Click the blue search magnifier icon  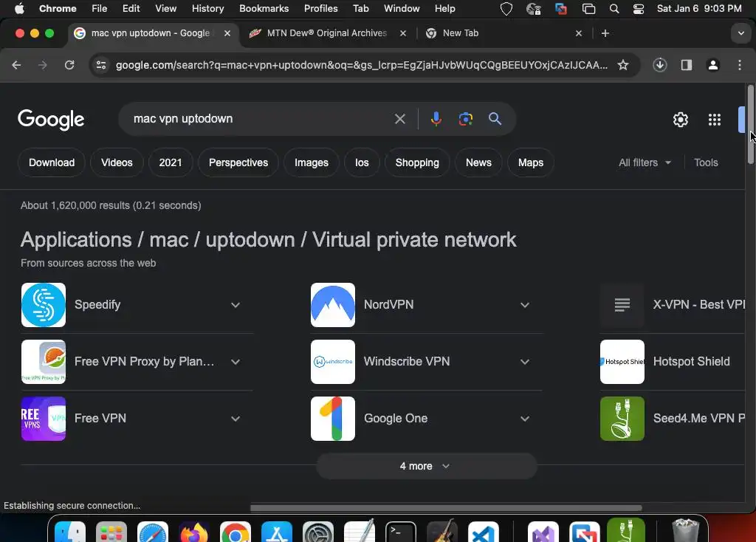click(495, 119)
